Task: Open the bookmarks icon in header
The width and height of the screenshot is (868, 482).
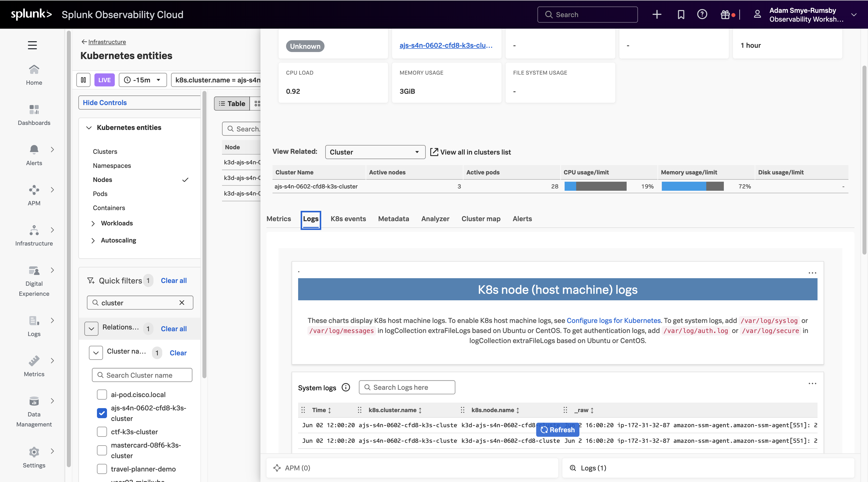Action: click(681, 15)
